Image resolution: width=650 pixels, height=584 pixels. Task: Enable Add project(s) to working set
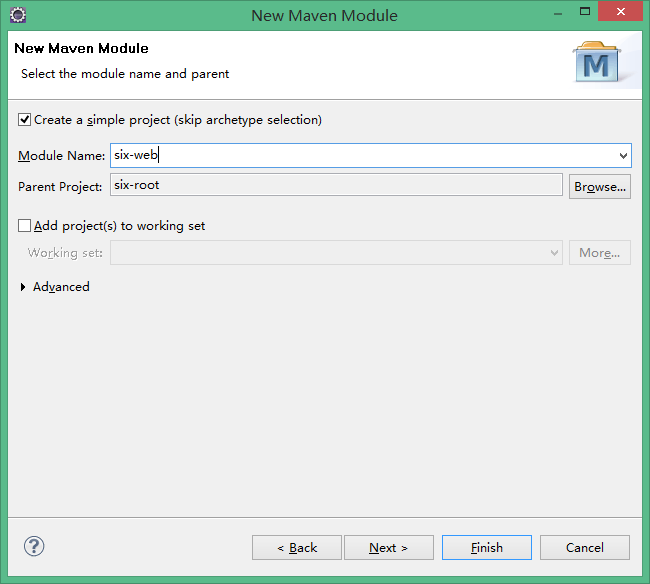pyautogui.click(x=24, y=226)
